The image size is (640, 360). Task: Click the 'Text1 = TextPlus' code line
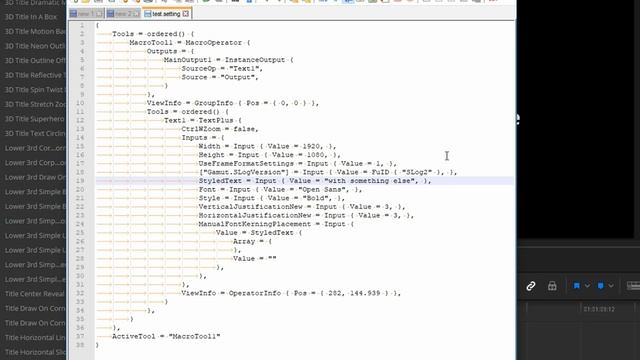point(202,120)
